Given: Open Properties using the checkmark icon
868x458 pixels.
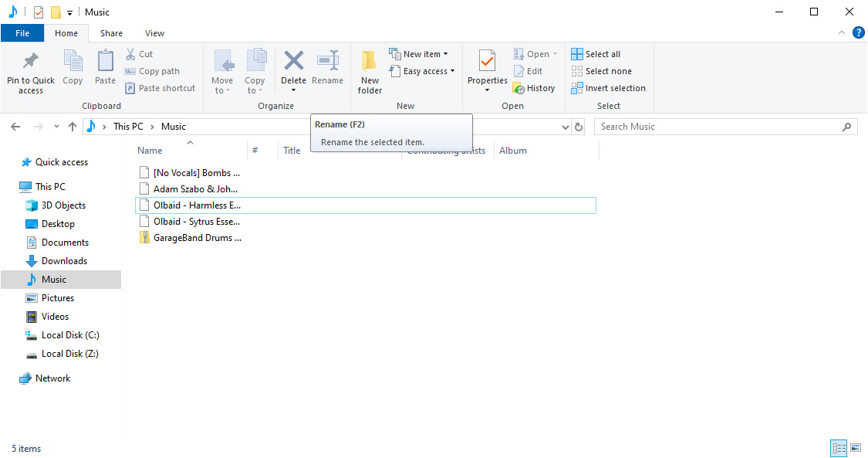Looking at the screenshot, I should click(487, 60).
